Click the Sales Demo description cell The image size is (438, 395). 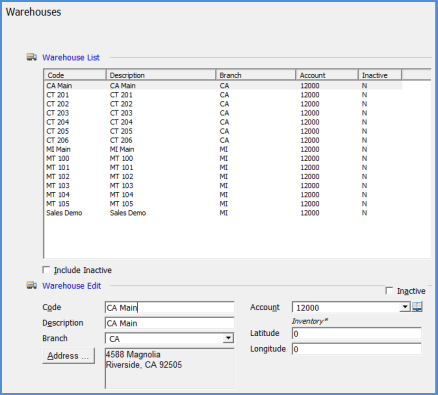tap(128, 213)
